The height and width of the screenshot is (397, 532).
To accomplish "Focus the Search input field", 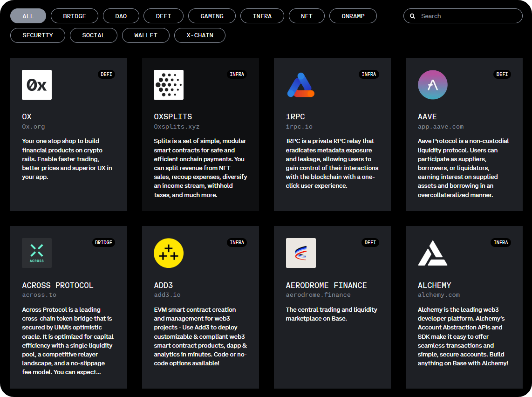I will click(x=463, y=16).
